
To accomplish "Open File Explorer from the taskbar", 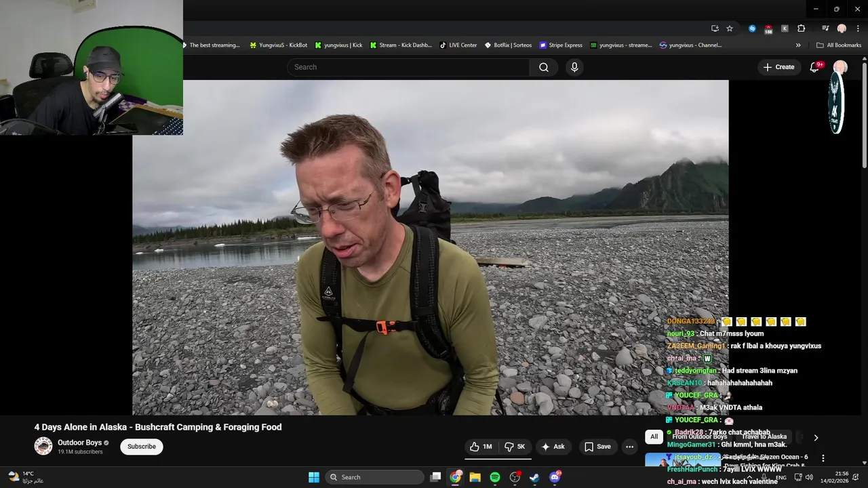I will 475,477.
